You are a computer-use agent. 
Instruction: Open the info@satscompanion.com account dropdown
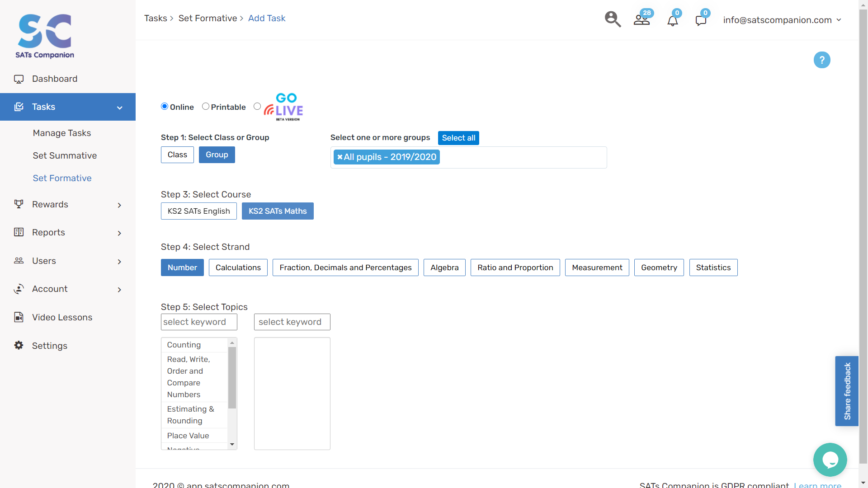pyautogui.click(x=782, y=20)
